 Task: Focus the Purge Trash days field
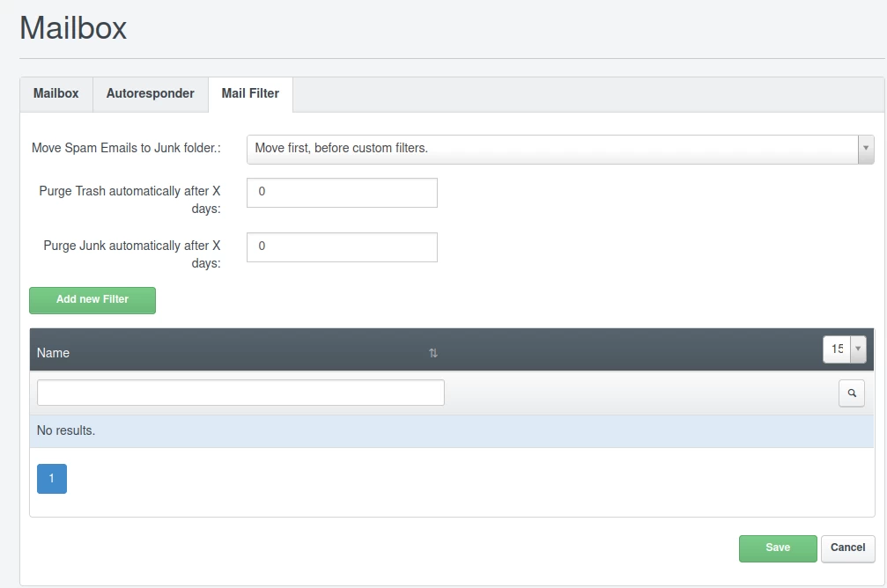[342, 192]
